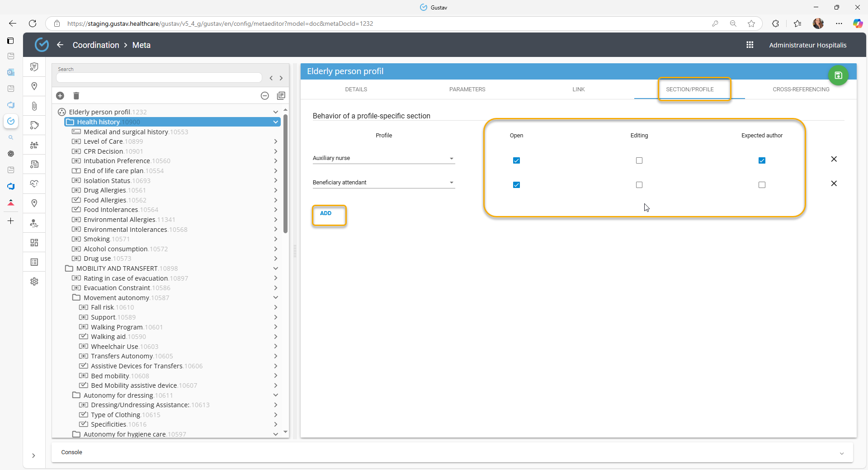Click the tree Search input field
868x470 pixels.
159,78
